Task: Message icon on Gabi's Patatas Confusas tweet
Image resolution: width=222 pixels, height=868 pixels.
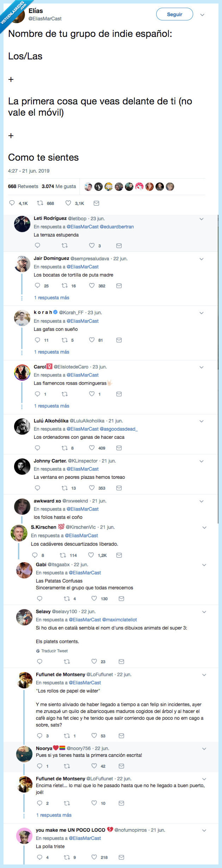Action: (121, 598)
